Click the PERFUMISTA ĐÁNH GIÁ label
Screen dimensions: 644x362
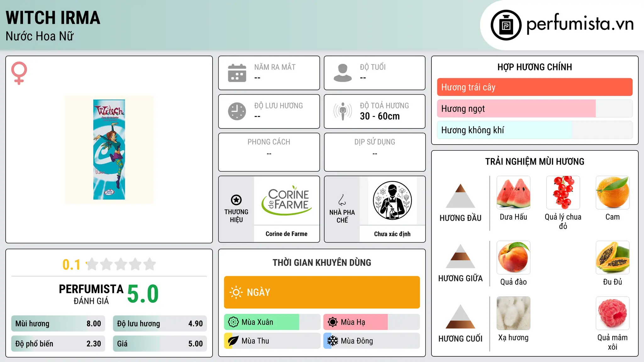[91, 294]
